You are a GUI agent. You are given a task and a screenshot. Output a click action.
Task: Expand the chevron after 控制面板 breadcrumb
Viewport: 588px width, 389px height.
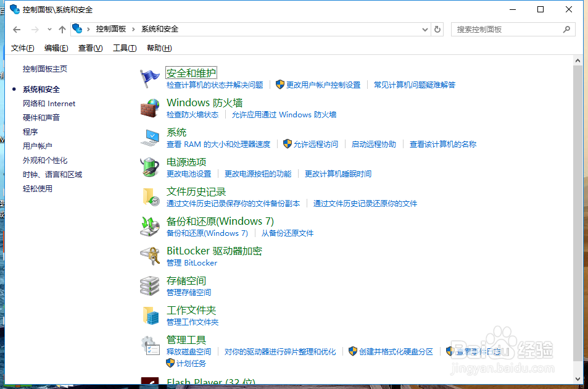point(133,29)
